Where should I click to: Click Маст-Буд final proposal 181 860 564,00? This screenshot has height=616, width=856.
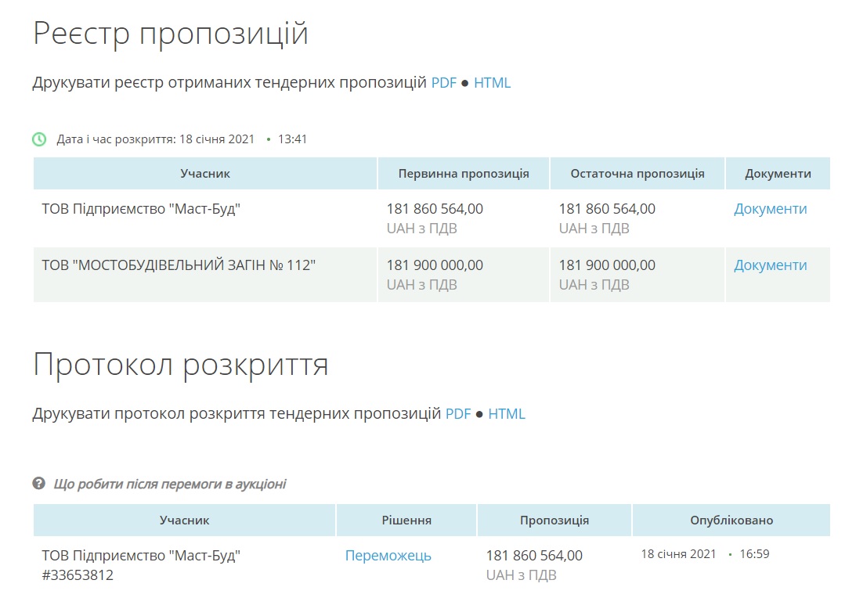tap(607, 209)
